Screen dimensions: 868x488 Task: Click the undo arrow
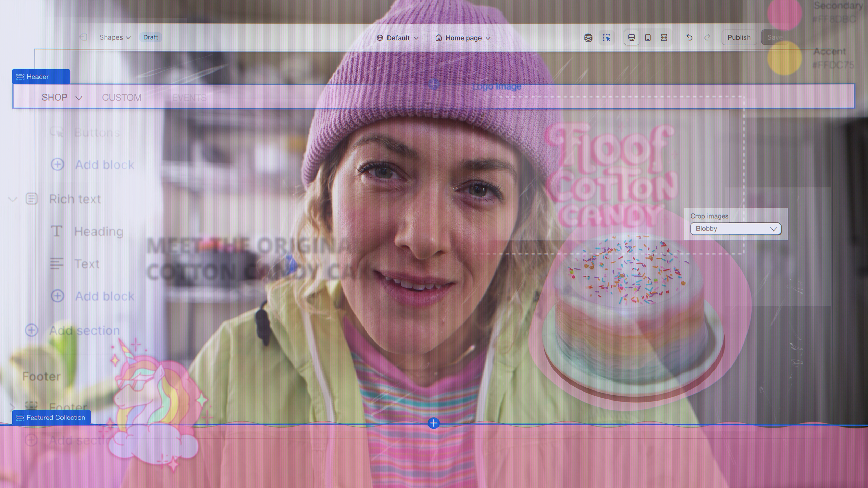[689, 37]
